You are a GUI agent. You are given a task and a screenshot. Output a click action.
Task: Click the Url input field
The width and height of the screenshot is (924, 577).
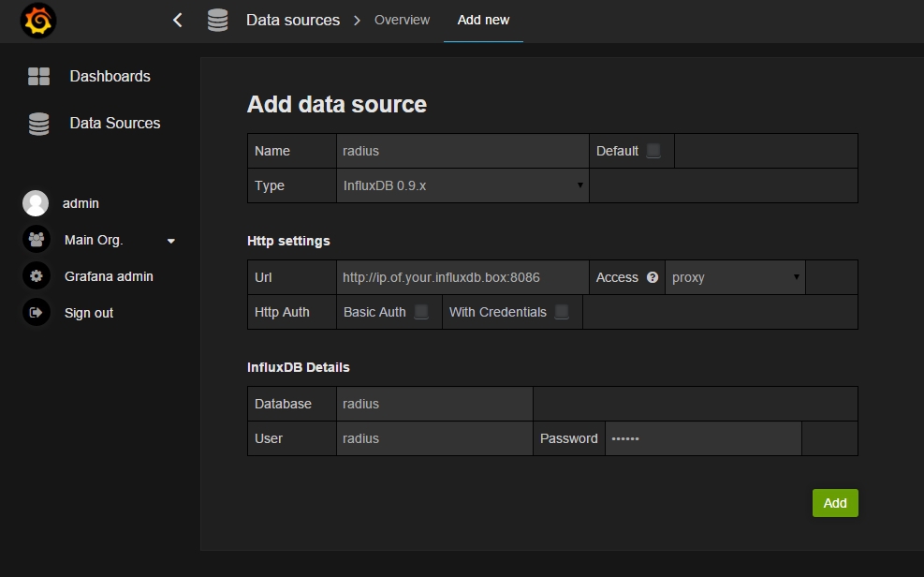[462, 277]
